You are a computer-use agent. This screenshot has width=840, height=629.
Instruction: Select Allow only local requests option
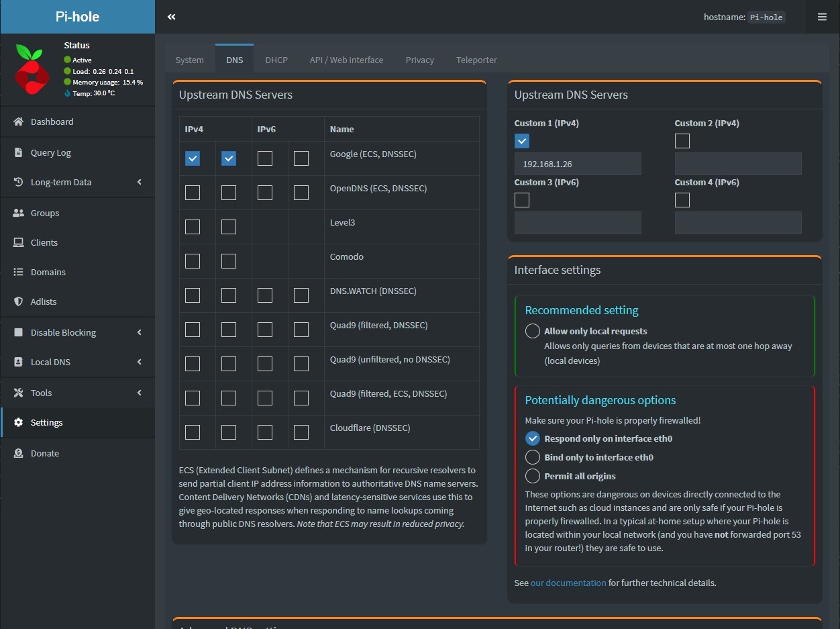pos(533,331)
